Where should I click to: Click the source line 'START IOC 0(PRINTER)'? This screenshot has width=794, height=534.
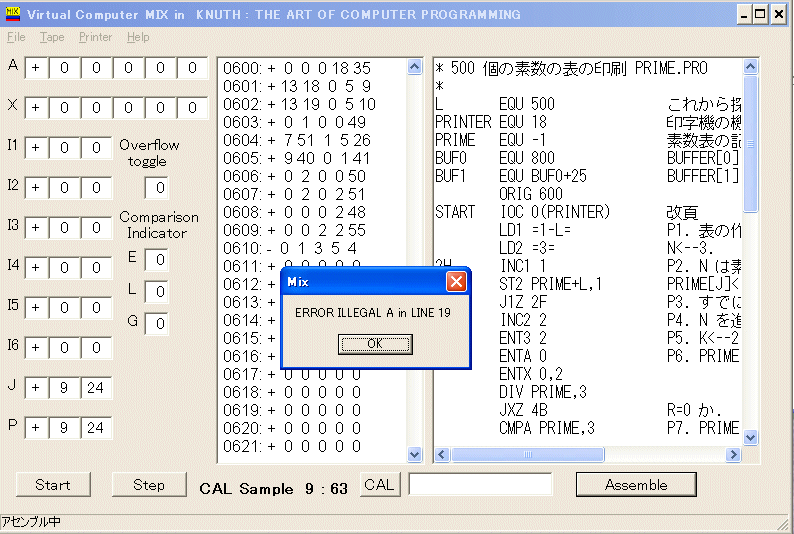[523, 212]
